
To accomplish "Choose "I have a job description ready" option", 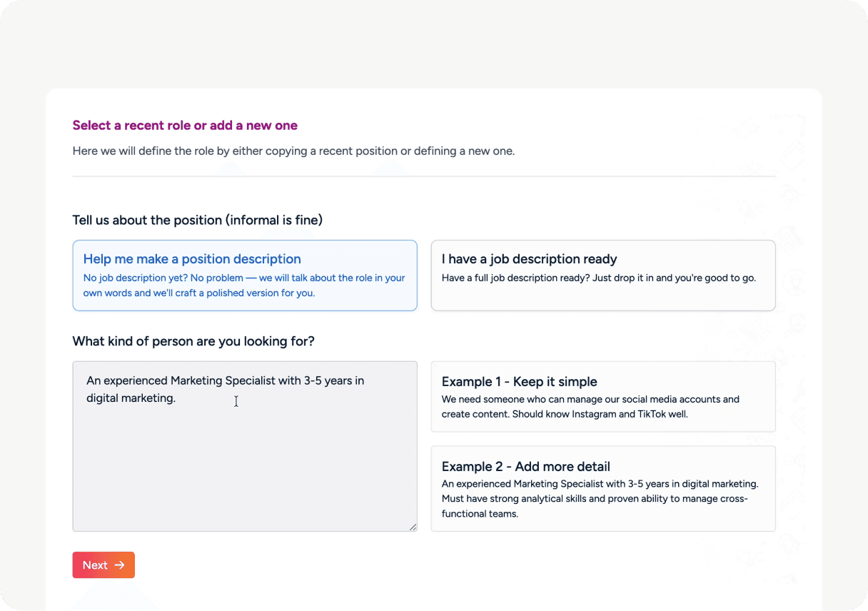I will coord(529,259).
